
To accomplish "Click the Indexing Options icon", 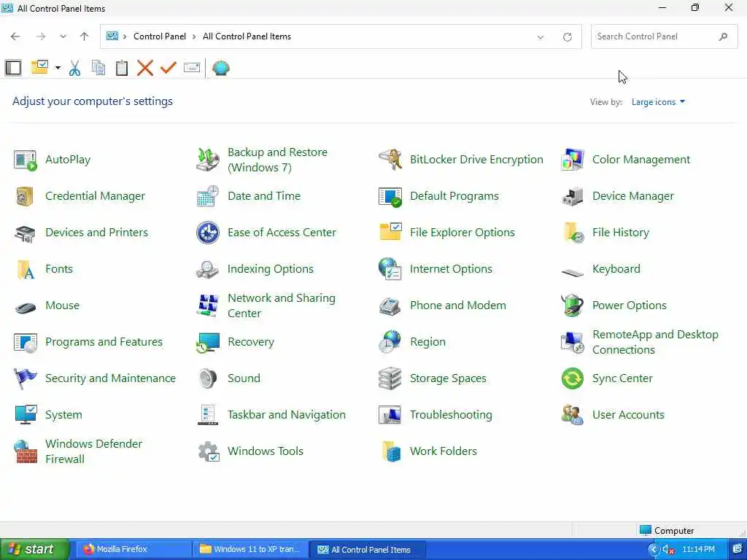I will 208,270.
